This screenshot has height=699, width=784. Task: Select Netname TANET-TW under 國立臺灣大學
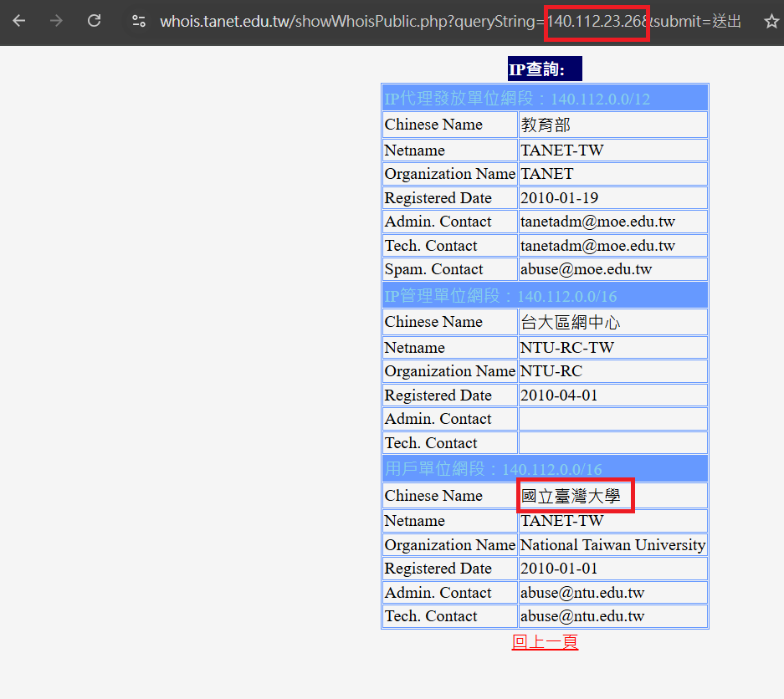coord(613,521)
